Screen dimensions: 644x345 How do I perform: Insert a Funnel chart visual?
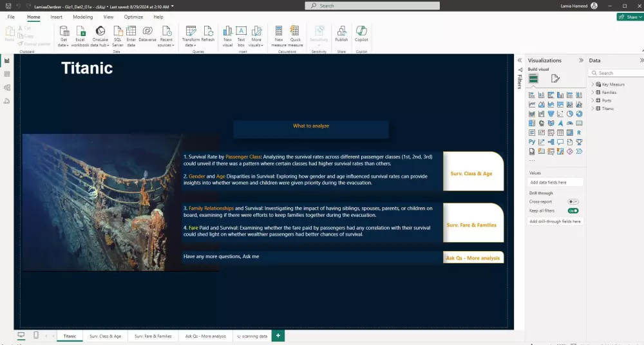coord(551,114)
